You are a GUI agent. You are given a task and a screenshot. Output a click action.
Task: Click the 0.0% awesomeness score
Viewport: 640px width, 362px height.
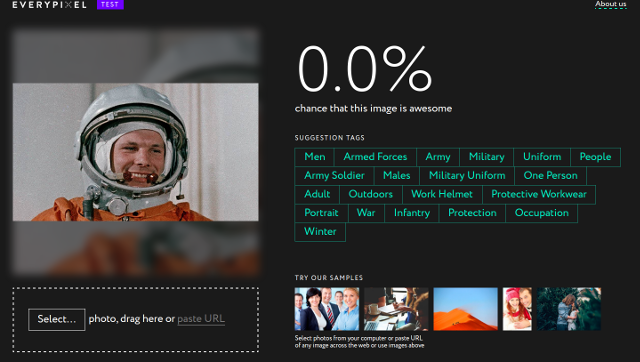pyautogui.click(x=364, y=69)
